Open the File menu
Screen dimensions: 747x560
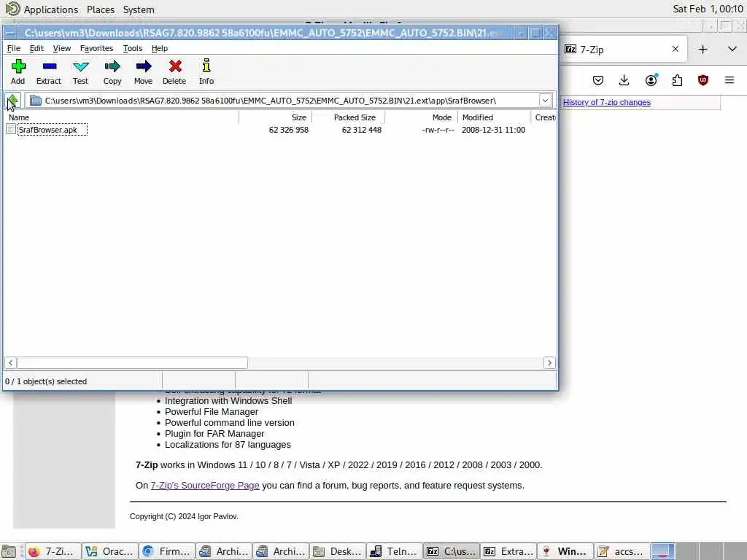click(13, 48)
